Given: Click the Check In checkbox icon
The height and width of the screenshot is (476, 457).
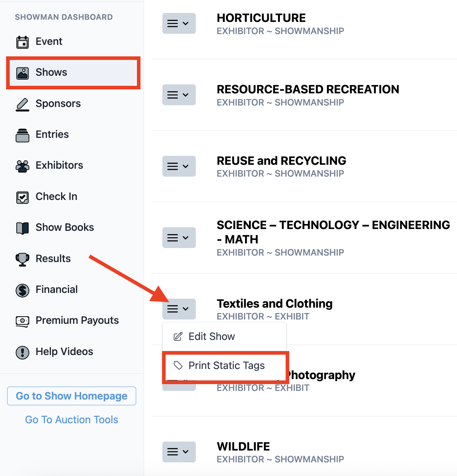Looking at the screenshot, I should (x=23, y=197).
